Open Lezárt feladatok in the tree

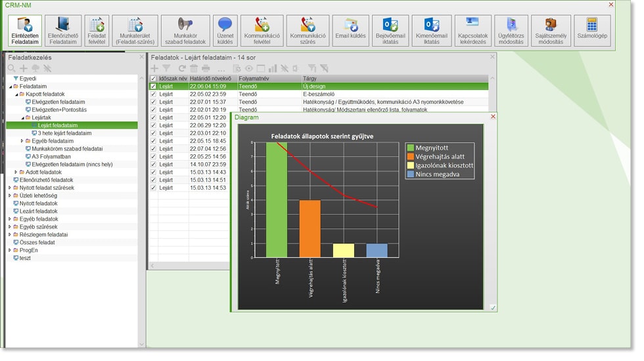click(39, 211)
